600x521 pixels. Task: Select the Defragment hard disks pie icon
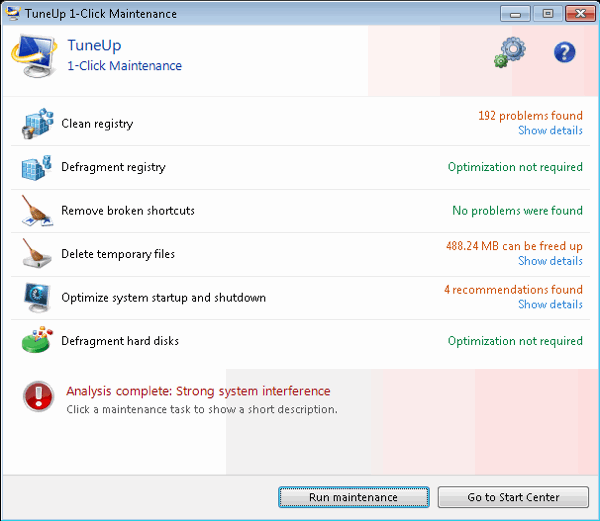coord(37,340)
